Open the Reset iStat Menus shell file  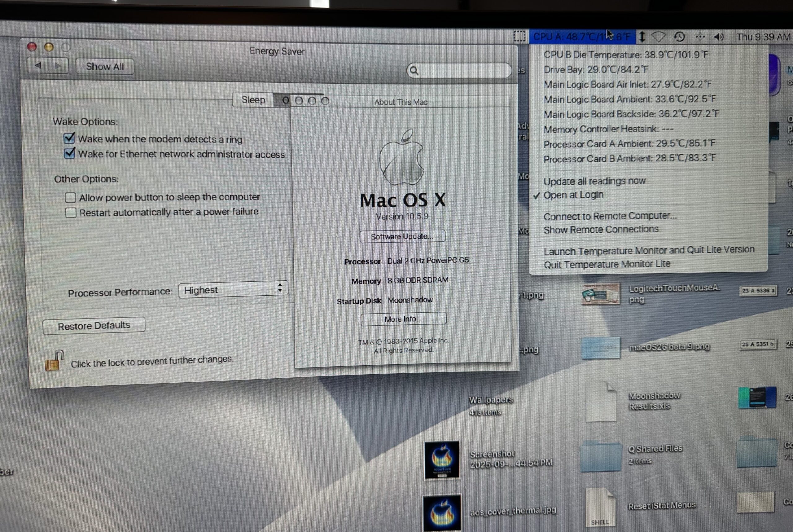pos(600,508)
